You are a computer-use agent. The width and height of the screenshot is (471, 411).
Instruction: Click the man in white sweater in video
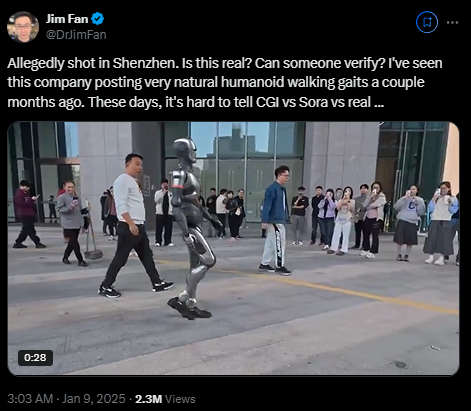[133, 225]
